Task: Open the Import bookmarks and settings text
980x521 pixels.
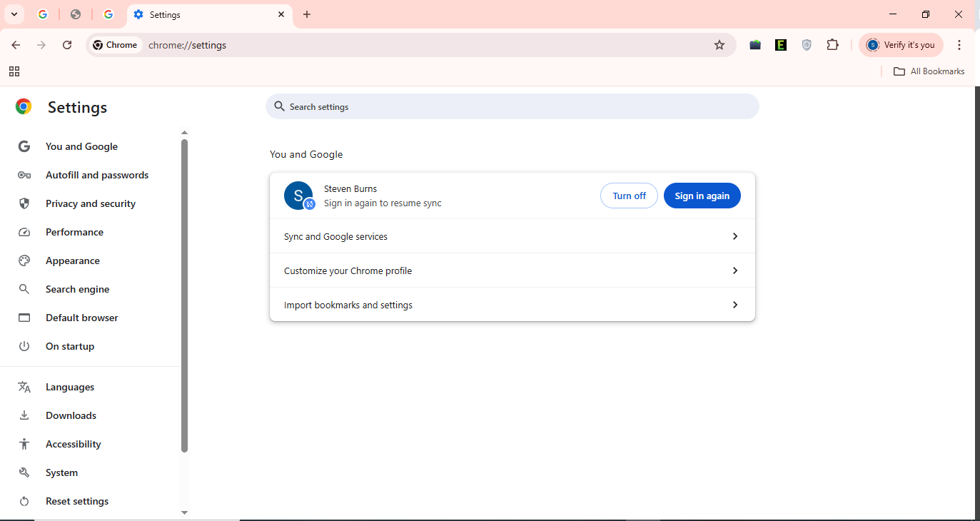Action: [x=348, y=305]
